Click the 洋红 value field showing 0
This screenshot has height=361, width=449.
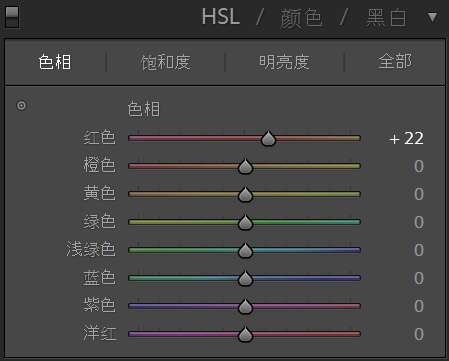(x=419, y=334)
